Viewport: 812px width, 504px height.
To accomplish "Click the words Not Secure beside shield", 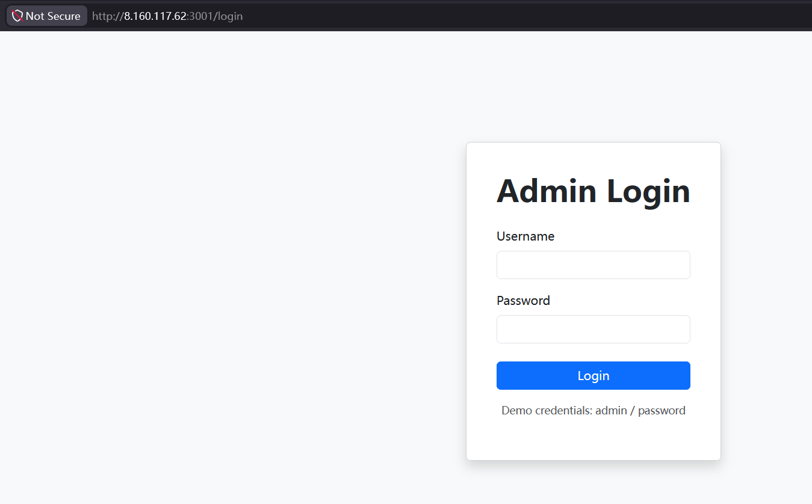I will coord(53,16).
